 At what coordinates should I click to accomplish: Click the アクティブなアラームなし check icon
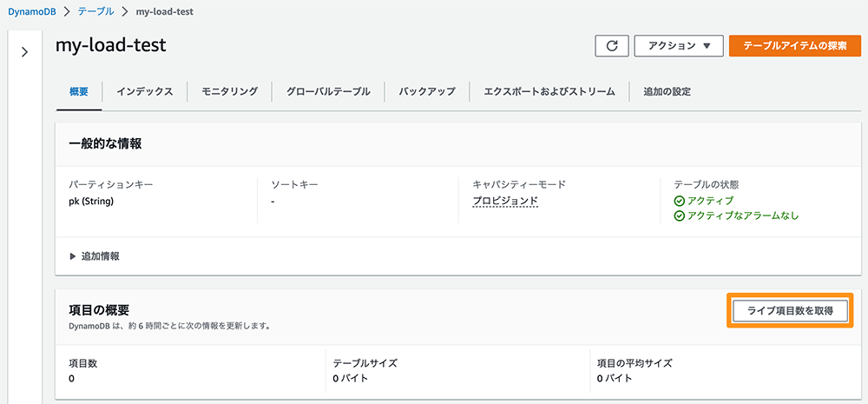(680, 216)
